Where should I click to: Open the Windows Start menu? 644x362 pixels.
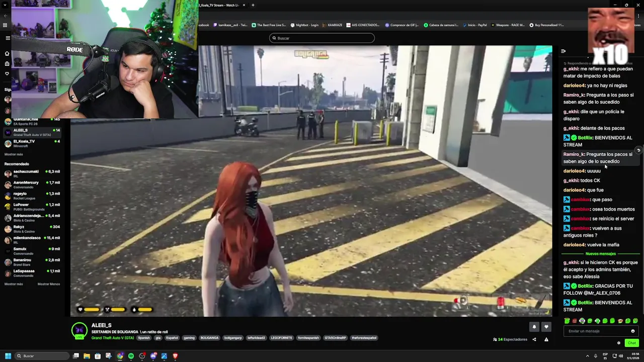(8, 356)
